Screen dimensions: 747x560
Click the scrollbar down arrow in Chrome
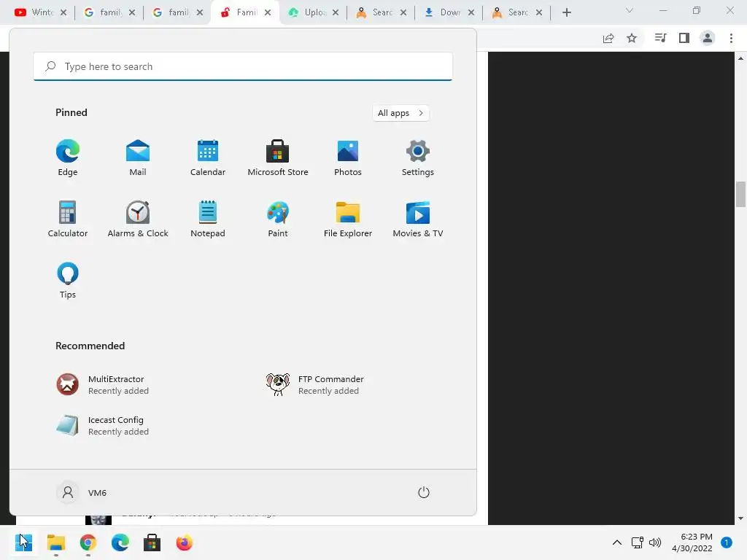point(740,518)
